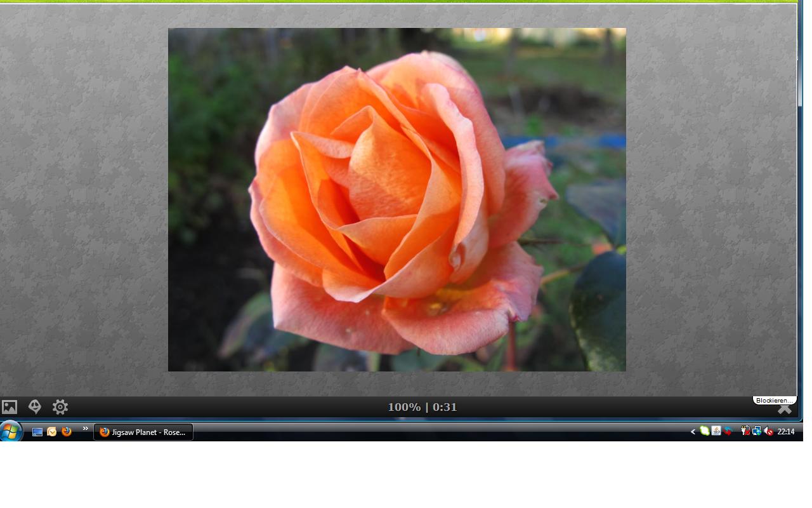Expand the quick launch overflow chevron

pos(86,429)
